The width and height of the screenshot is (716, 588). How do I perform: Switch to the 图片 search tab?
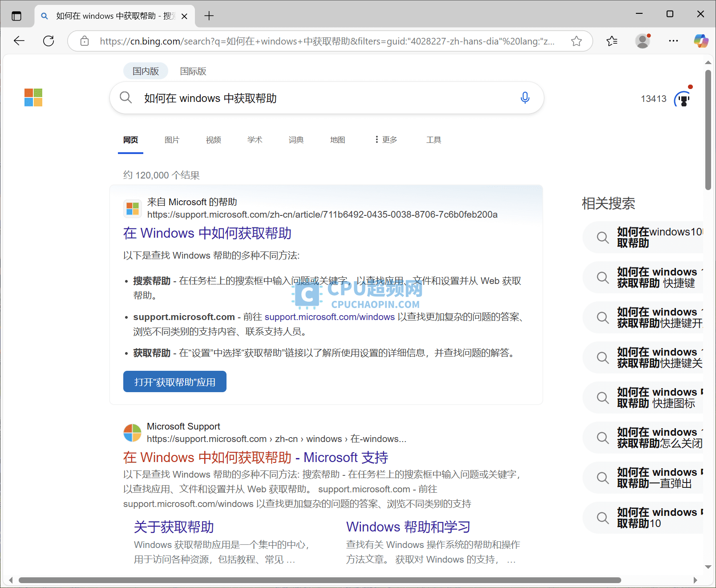pyautogui.click(x=172, y=140)
